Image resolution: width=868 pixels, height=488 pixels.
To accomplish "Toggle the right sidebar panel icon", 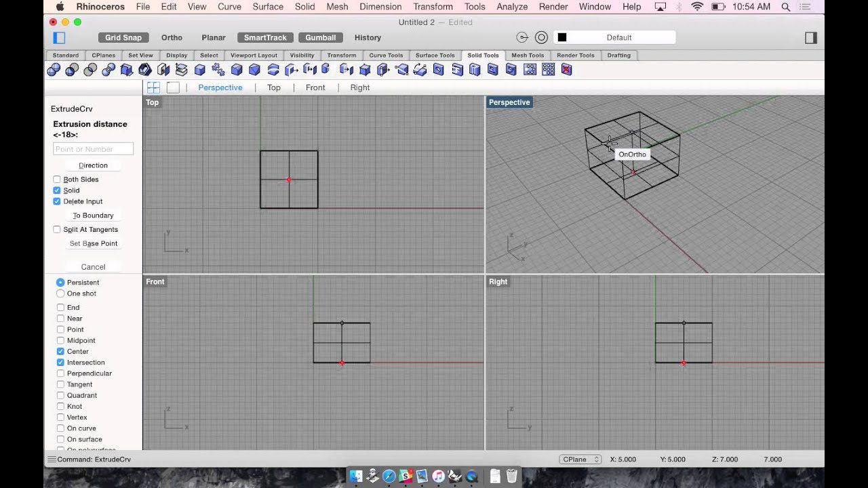I will (811, 38).
